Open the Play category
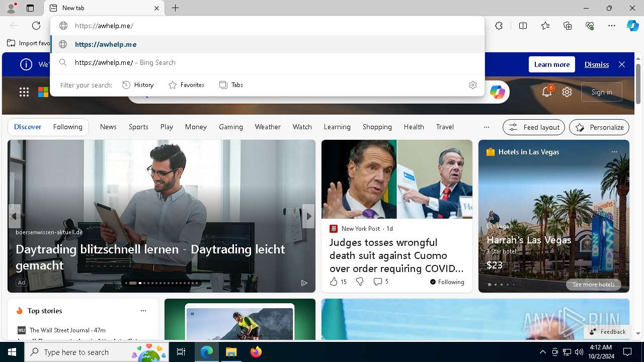 [167, 127]
